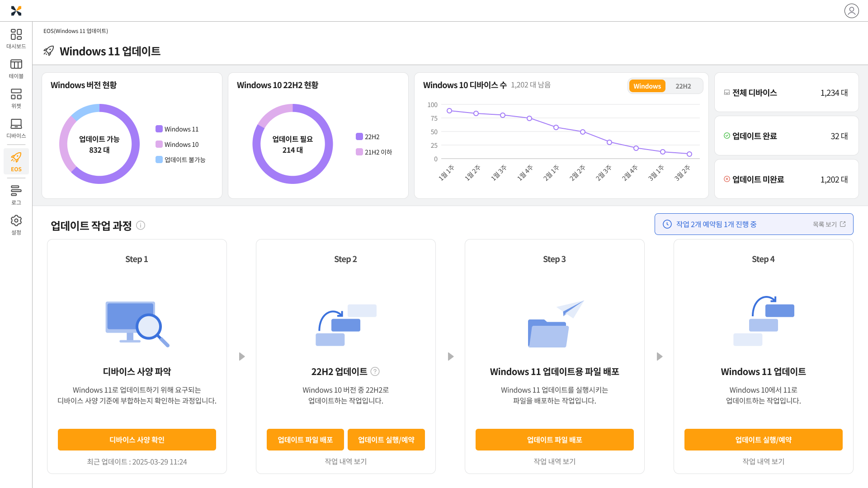Click the Step 4 update illustration
The height and width of the screenshot is (488, 868).
tap(764, 321)
